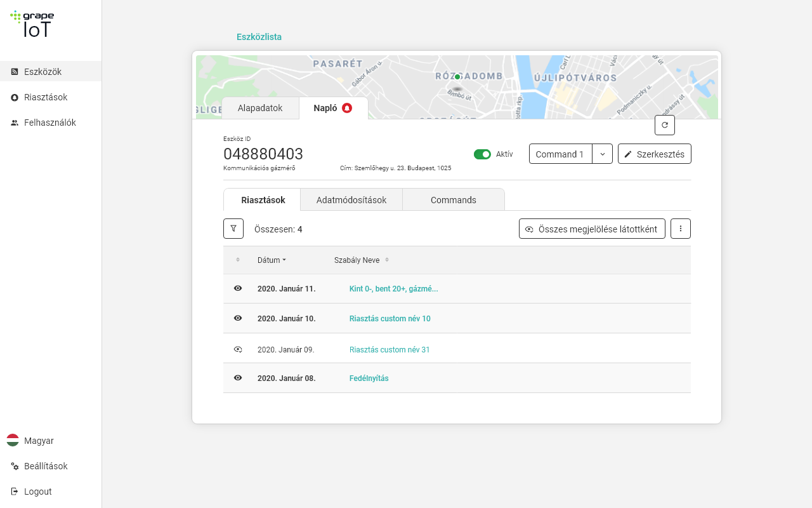Run the Command 1 button
812x508 pixels.
click(x=560, y=154)
